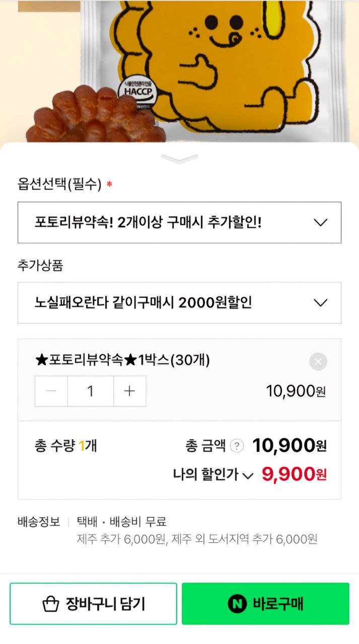
Task: Click the HACCP certification badge
Action: tap(137, 93)
